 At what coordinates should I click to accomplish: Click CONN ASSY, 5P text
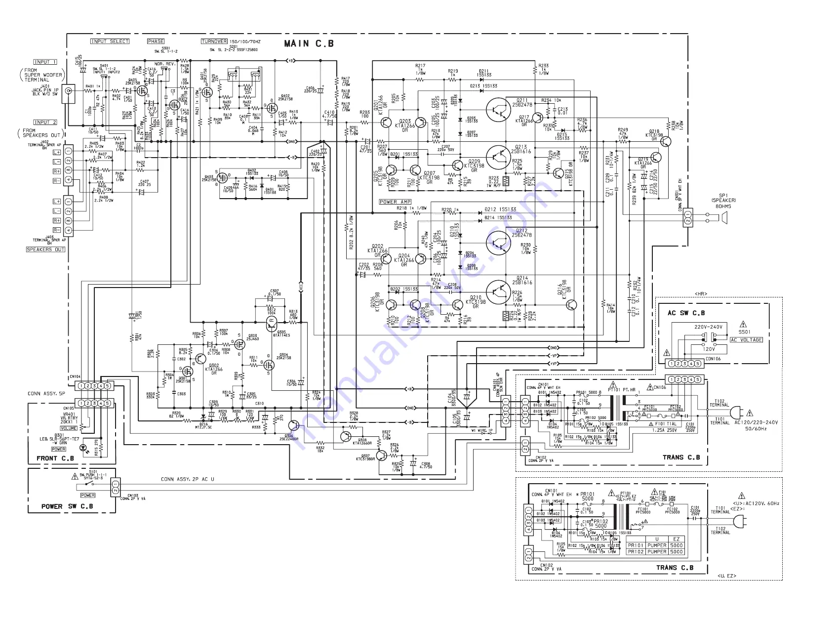[x=46, y=394]
